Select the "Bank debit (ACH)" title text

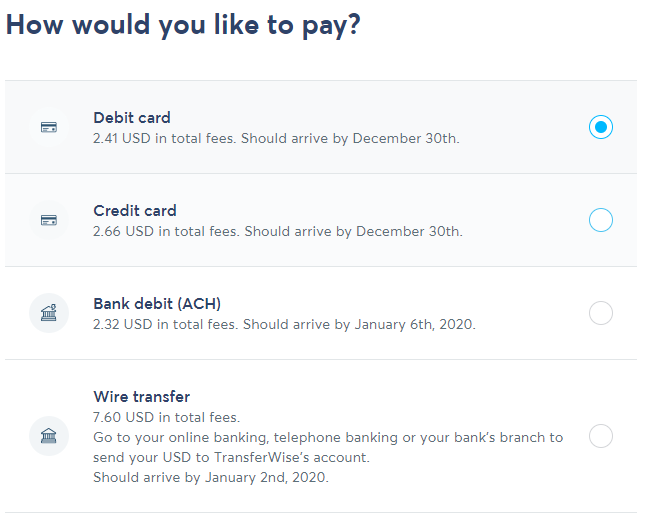pos(157,304)
